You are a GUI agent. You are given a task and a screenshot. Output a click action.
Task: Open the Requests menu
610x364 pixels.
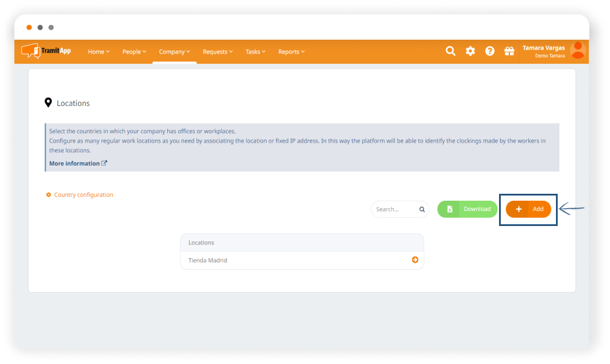[x=217, y=52]
